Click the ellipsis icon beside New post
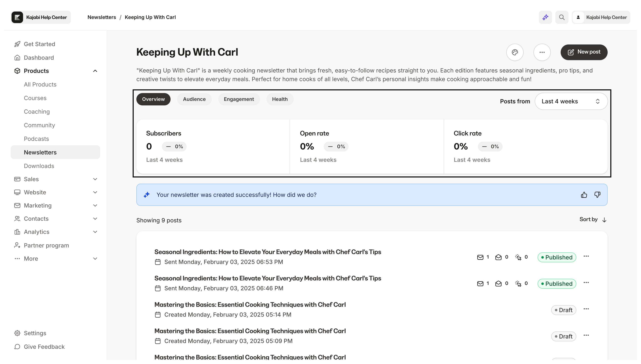The height and width of the screenshot is (364, 641). pos(542,52)
